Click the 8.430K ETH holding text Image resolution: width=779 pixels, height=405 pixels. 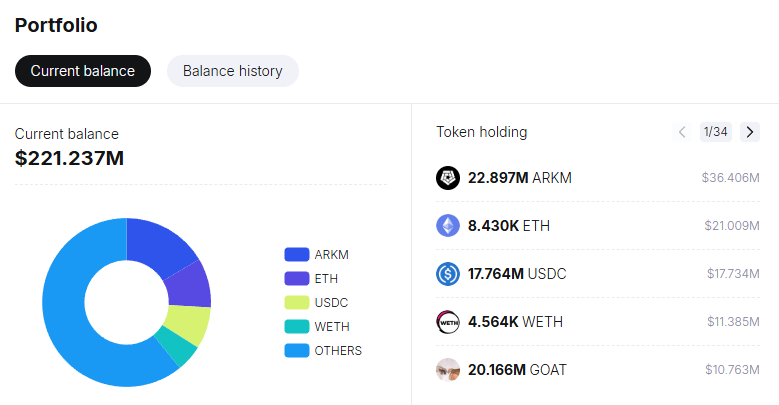509,226
